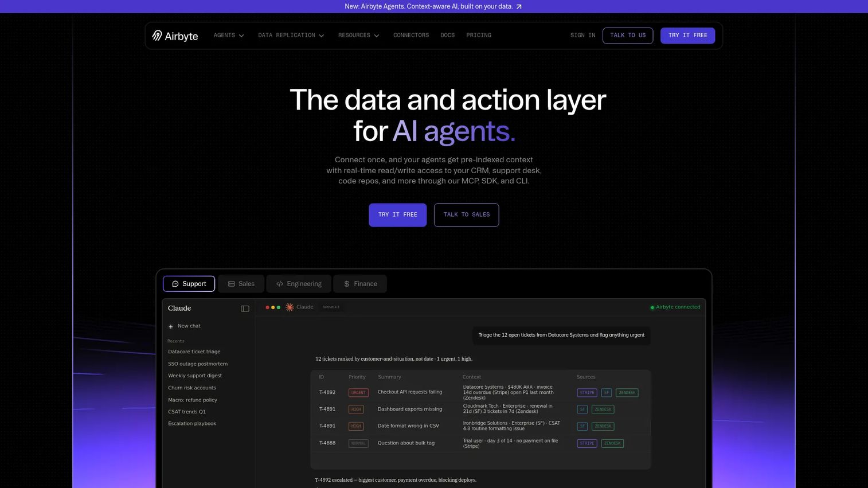Click the hero Try It Free button
This screenshot has width=868, height=488.
(x=398, y=215)
